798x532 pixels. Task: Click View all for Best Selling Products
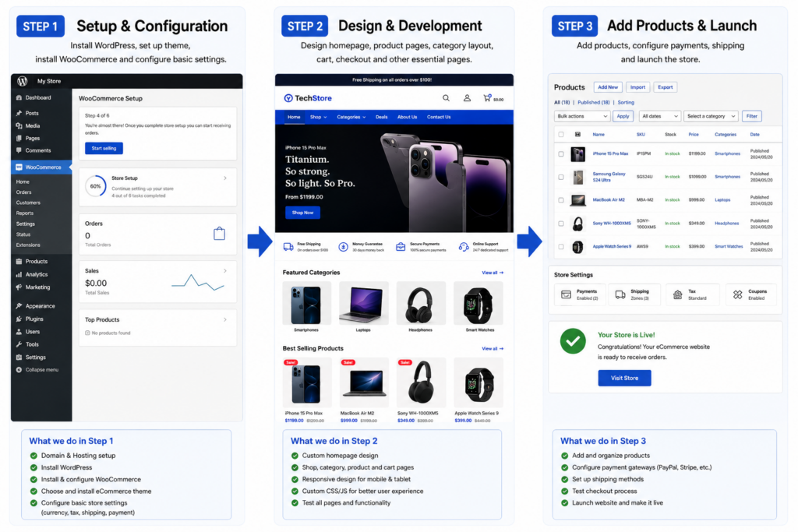pyautogui.click(x=493, y=348)
